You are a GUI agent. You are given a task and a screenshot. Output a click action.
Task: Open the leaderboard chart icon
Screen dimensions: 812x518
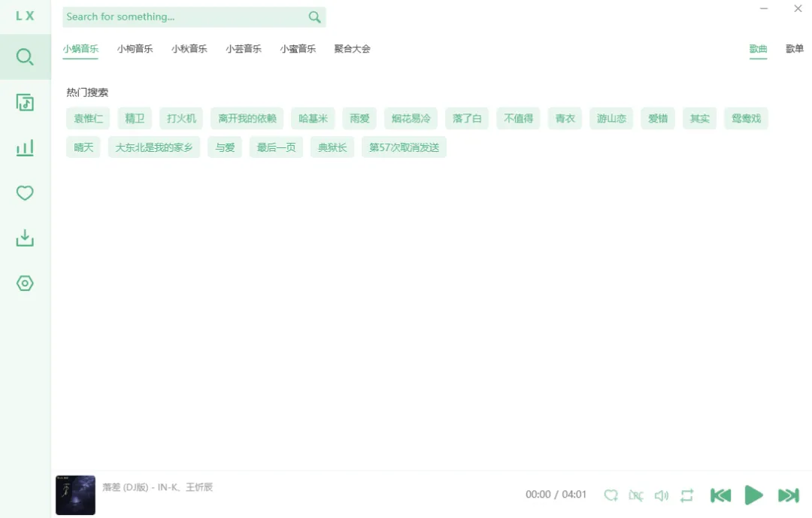(x=25, y=147)
